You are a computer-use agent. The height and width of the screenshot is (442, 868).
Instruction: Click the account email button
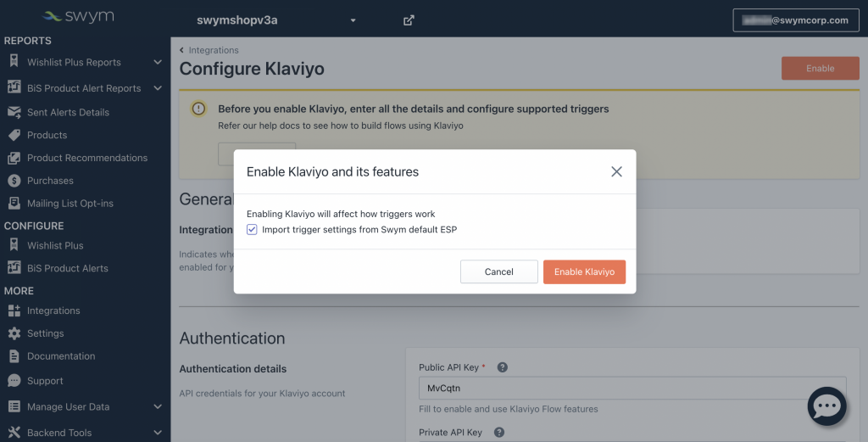(795, 20)
